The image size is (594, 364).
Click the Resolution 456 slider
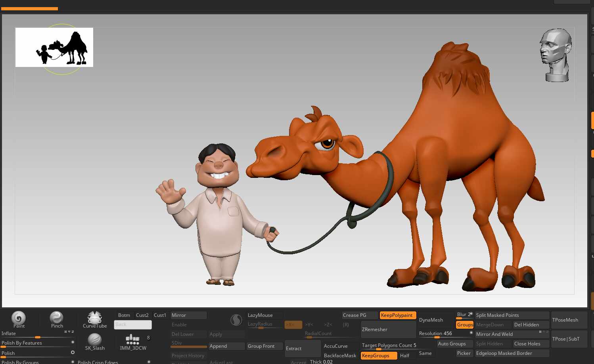tap(445, 334)
